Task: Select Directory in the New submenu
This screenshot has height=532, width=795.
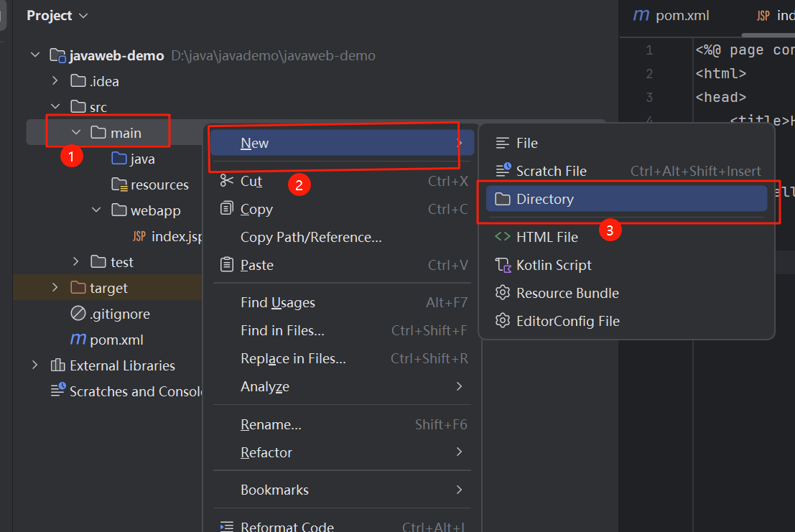Action: (x=626, y=199)
